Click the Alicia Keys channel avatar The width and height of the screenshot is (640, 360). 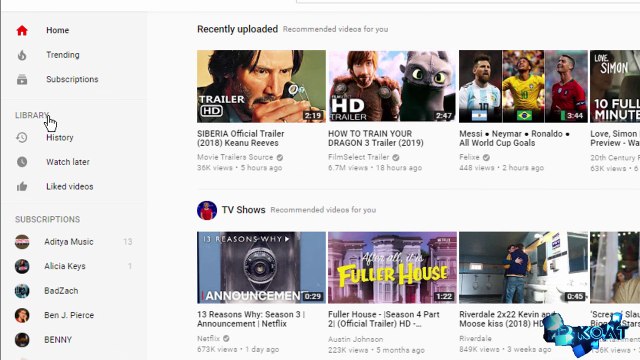click(22, 266)
